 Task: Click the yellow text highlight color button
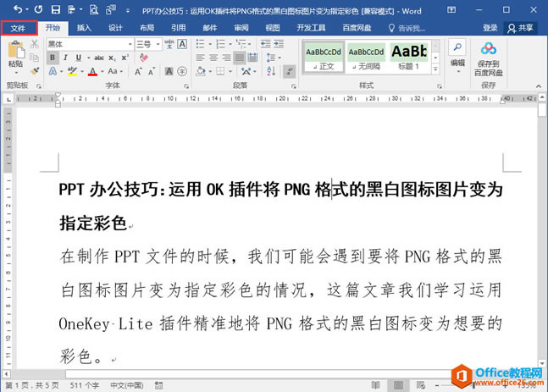tap(72, 71)
